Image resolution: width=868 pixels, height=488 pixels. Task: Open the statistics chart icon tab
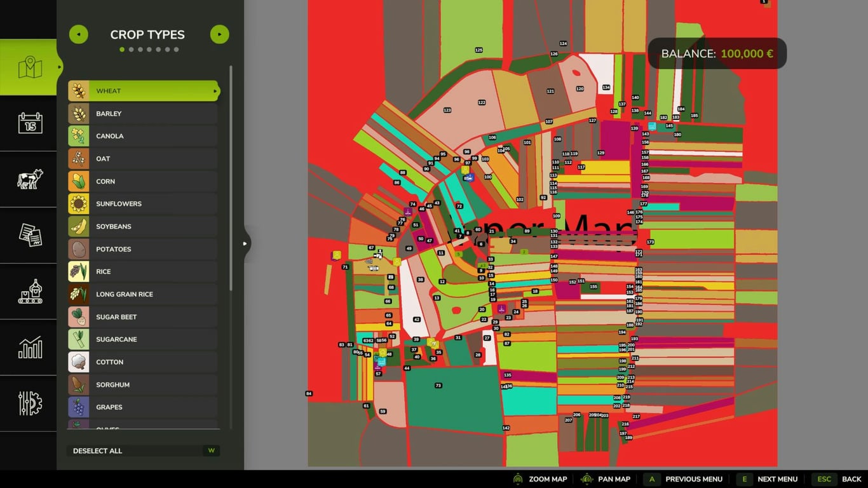(x=29, y=348)
